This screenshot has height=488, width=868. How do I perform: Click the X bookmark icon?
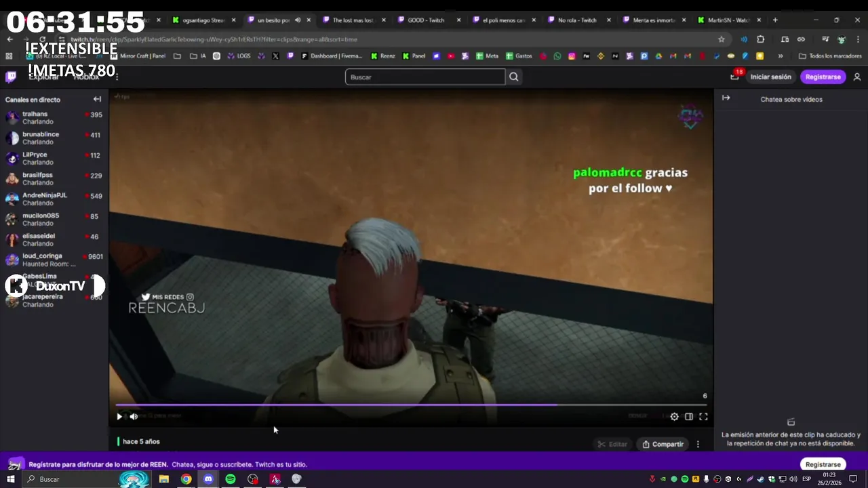(x=275, y=56)
